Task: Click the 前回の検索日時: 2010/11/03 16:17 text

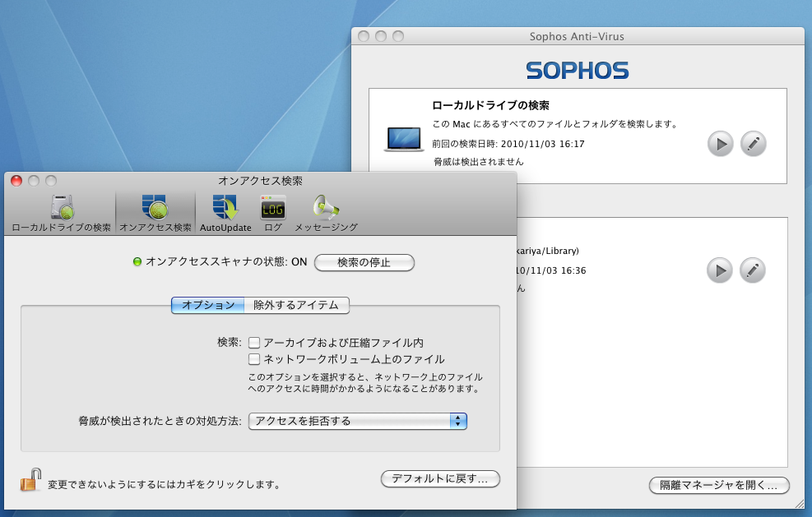Action: tap(508, 144)
